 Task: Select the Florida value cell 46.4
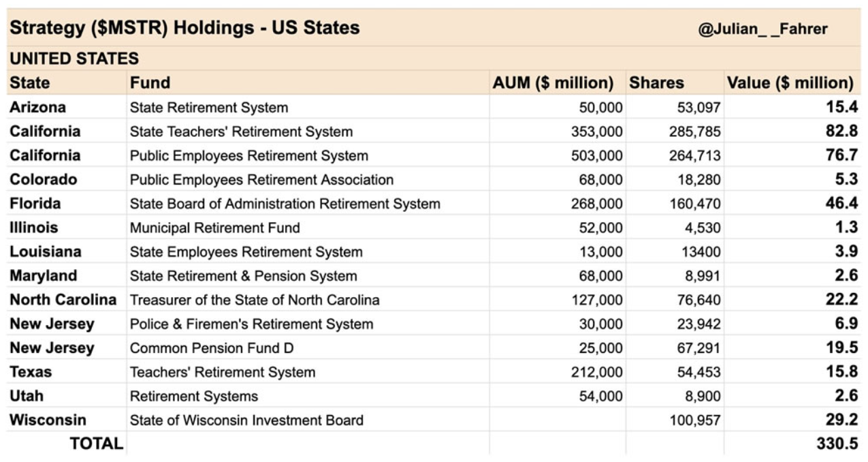[841, 204]
